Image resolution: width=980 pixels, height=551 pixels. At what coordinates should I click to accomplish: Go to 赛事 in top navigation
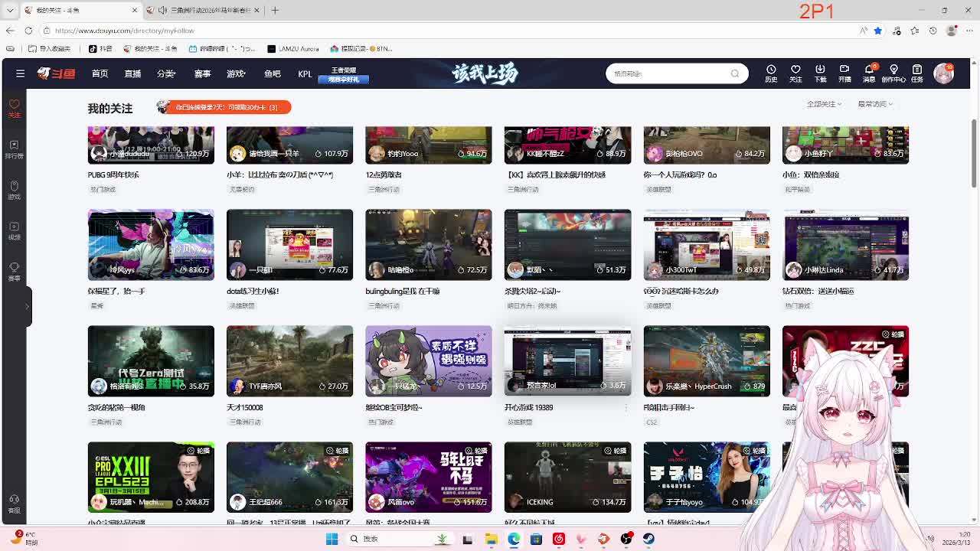[202, 73]
